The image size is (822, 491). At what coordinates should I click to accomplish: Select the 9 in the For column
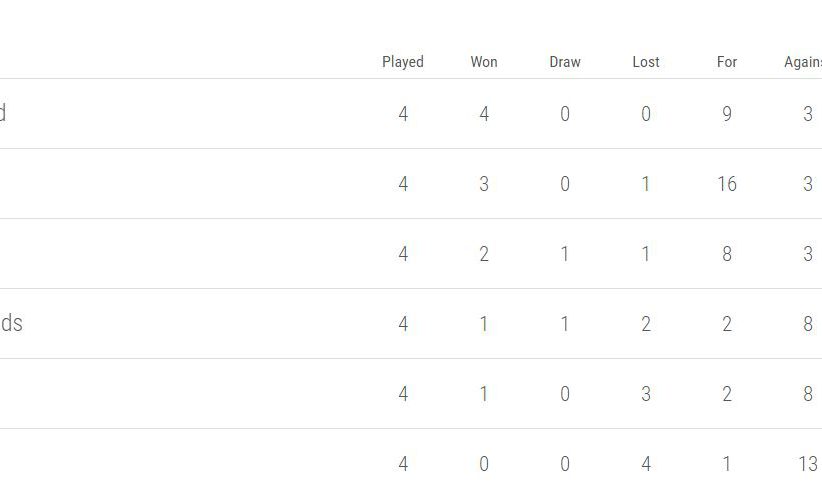pyautogui.click(x=727, y=114)
